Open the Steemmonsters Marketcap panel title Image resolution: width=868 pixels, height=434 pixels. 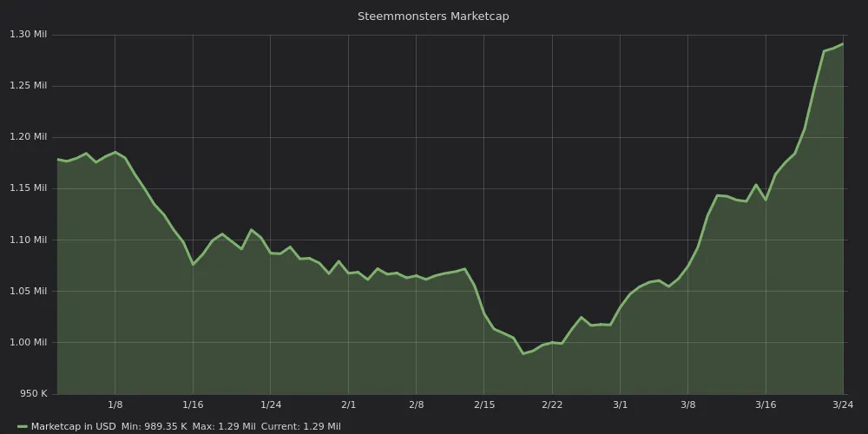click(x=433, y=16)
